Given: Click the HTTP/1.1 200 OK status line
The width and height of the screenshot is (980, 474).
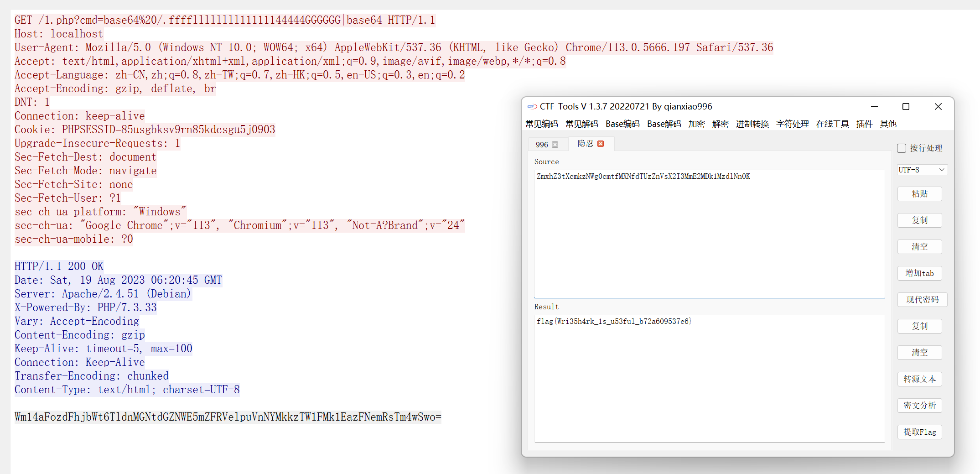Looking at the screenshot, I should [59, 266].
